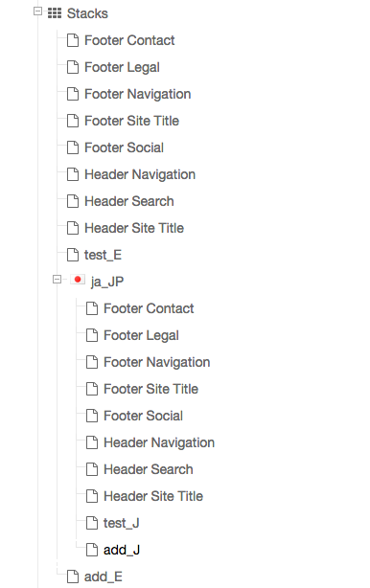
Task: Click the Stacks grid icon
Action: 55,13
